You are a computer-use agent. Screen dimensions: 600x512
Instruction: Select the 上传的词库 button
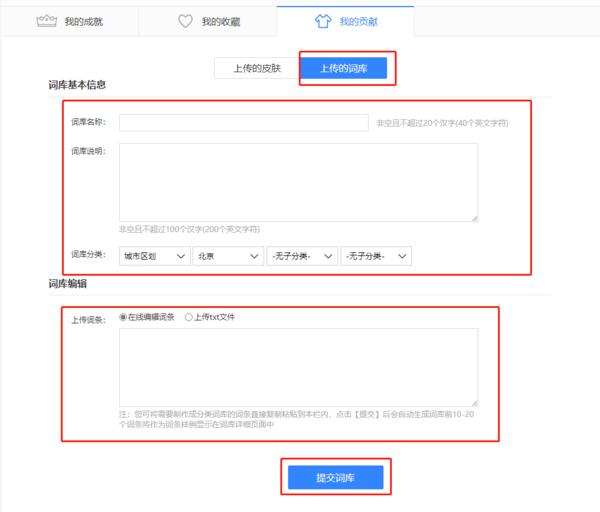pos(343,68)
